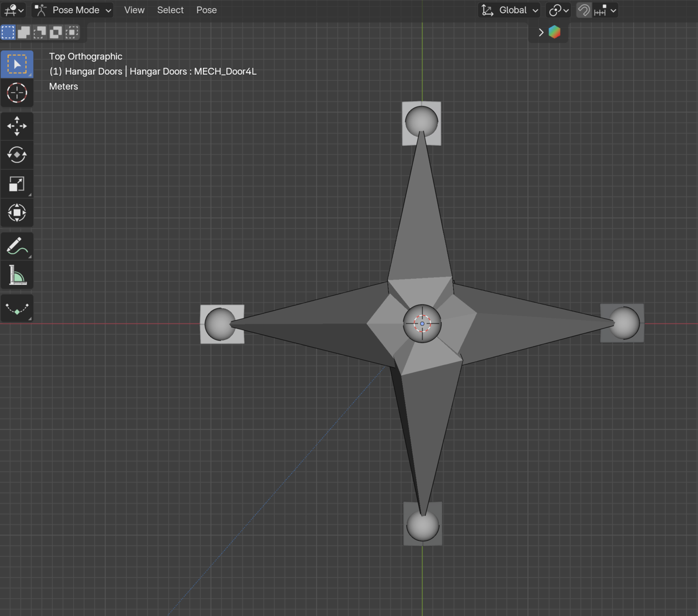Select the Breakdowner pose tool
This screenshot has height=616, width=698.
[17, 308]
